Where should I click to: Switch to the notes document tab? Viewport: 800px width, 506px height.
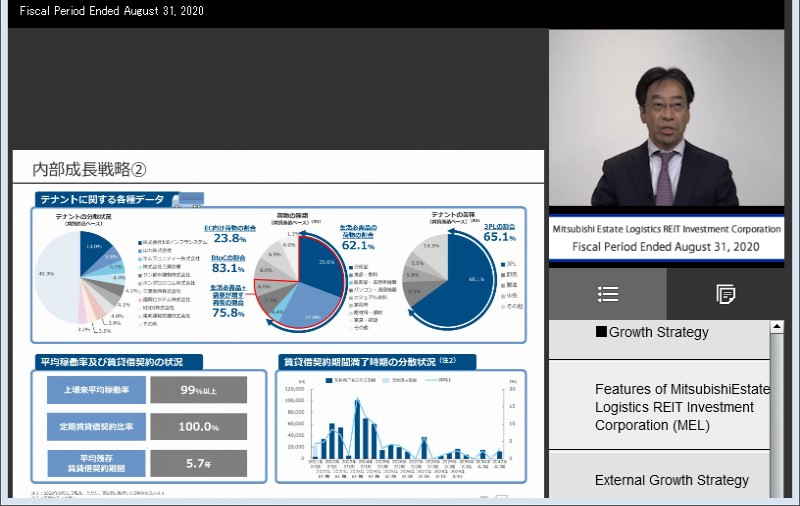725,294
